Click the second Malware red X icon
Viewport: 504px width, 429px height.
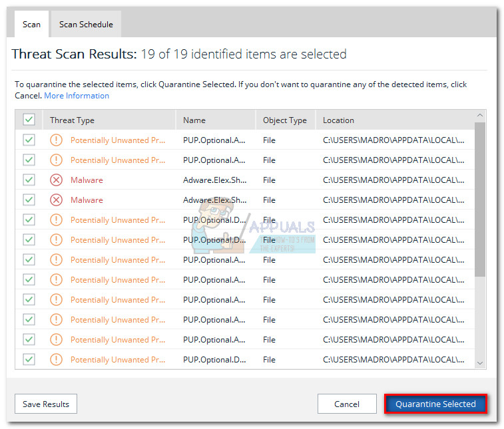(57, 200)
